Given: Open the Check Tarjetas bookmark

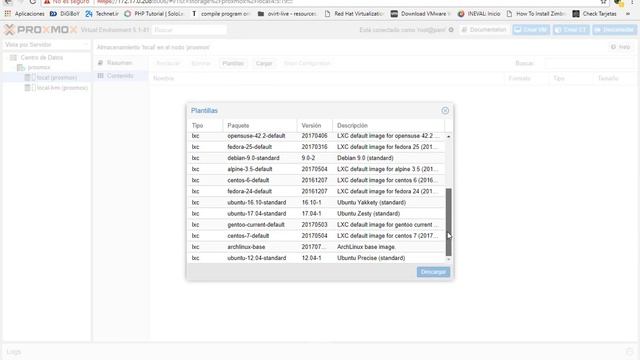Looking at the screenshot, I should (595, 14).
